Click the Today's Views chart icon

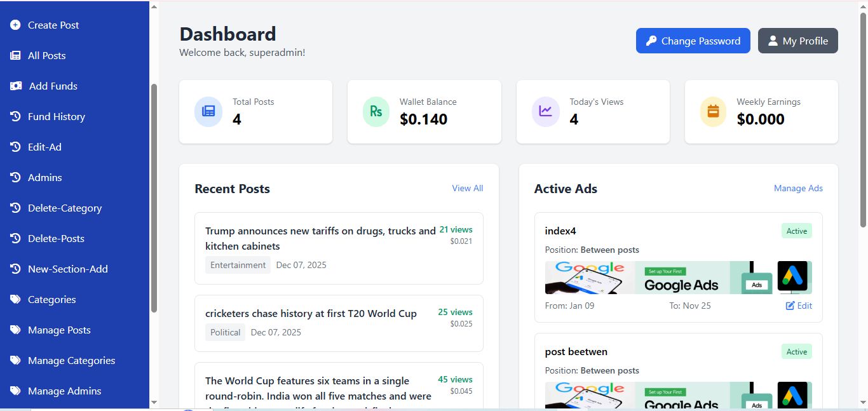(x=545, y=111)
